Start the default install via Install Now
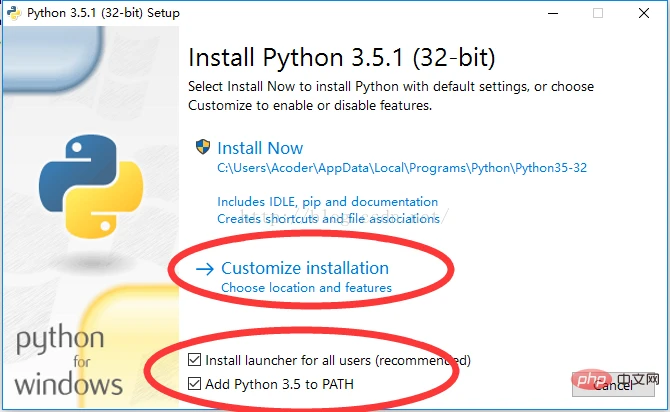Image resolution: width=670 pixels, height=412 pixels. pyautogui.click(x=260, y=147)
